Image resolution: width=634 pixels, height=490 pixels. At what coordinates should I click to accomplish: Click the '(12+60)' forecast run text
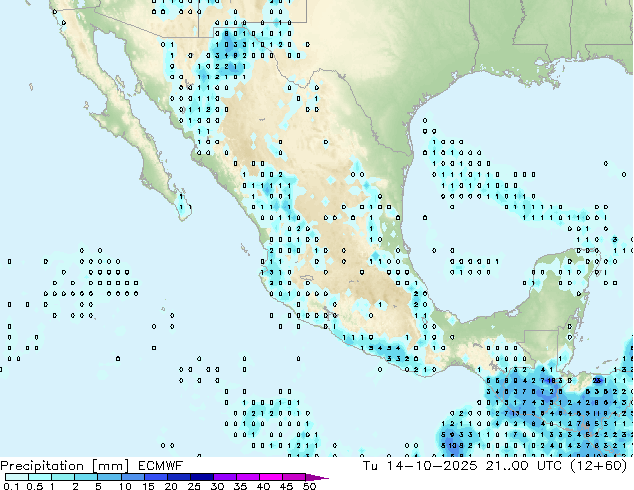(x=599, y=466)
